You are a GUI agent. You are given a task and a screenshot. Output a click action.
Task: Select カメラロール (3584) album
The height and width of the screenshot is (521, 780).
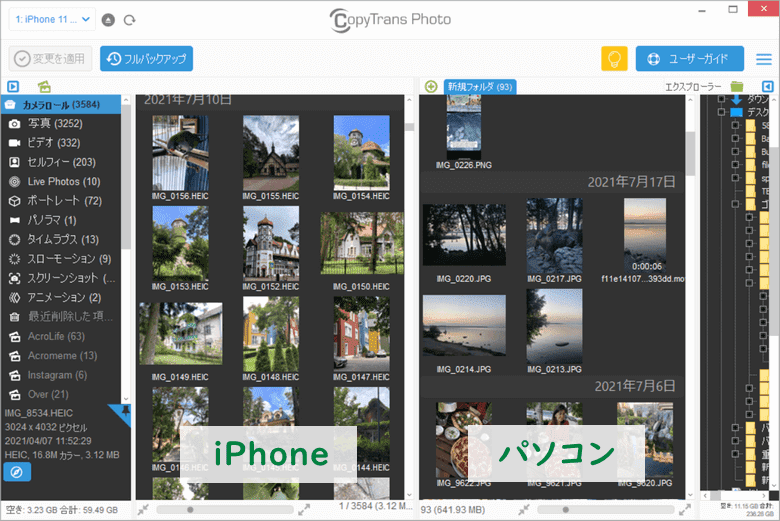[x=61, y=104]
